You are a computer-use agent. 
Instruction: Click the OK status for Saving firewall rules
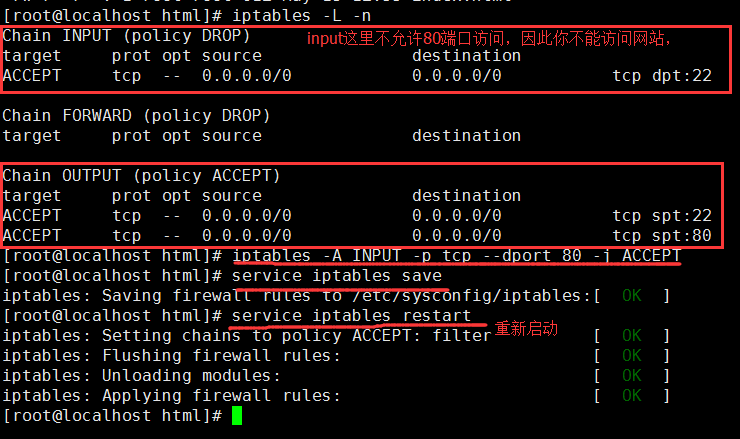[632, 296]
